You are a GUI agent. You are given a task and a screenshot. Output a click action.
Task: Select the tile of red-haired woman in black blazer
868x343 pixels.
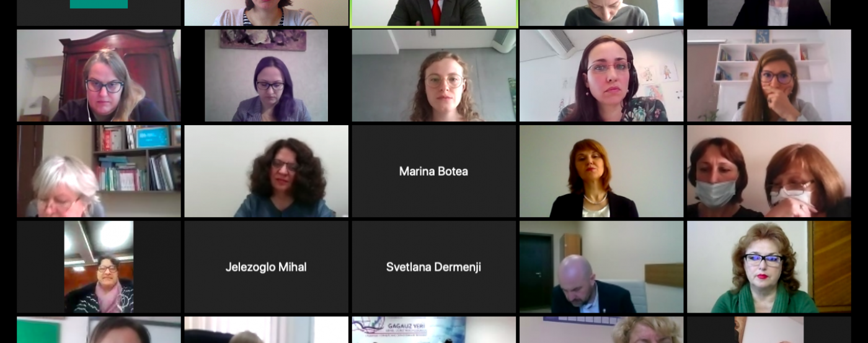coord(601,171)
